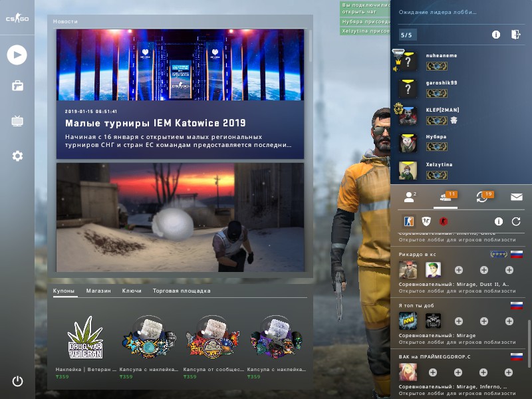The height and width of the screenshot is (399, 532).
Task: Click the 5/5 lobby player count
Action: point(406,35)
